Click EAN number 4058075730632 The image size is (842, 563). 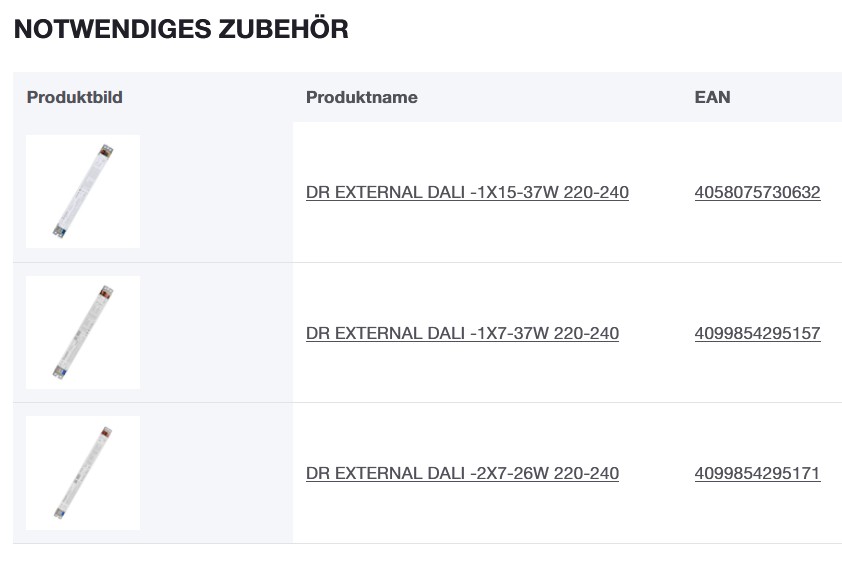click(x=757, y=193)
